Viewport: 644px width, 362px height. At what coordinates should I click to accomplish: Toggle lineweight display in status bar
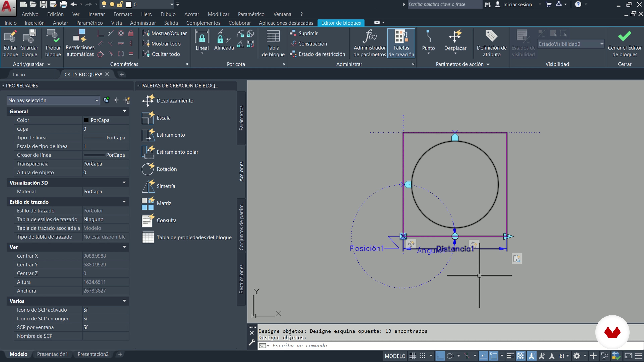click(510, 356)
